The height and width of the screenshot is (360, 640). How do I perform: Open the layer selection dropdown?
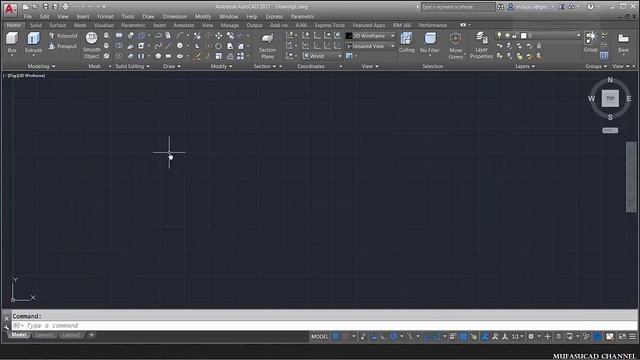pyautogui.click(x=538, y=36)
